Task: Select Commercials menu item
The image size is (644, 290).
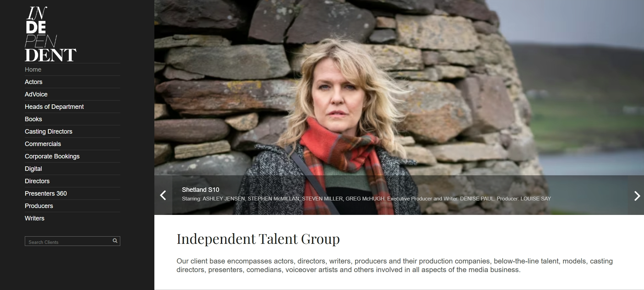Action: [43, 144]
